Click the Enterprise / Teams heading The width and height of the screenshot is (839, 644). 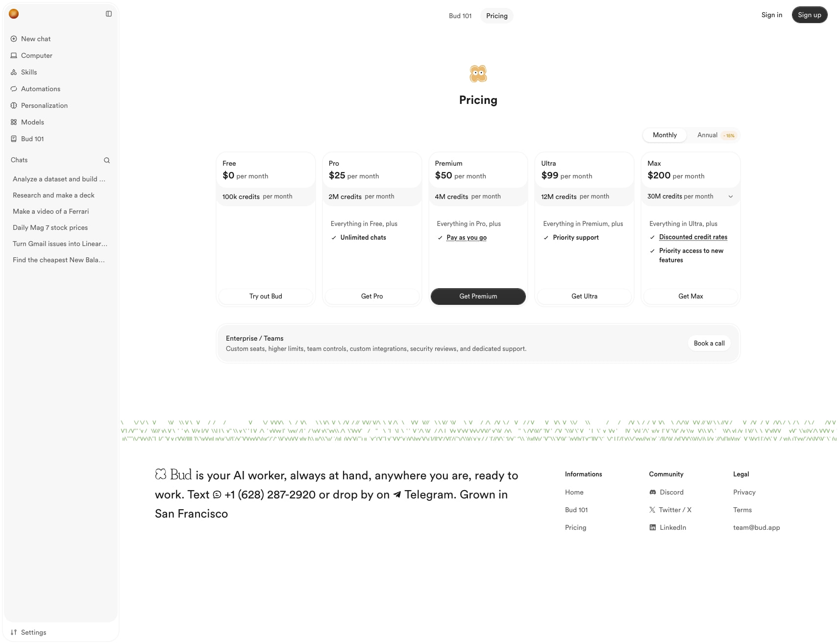coord(254,338)
